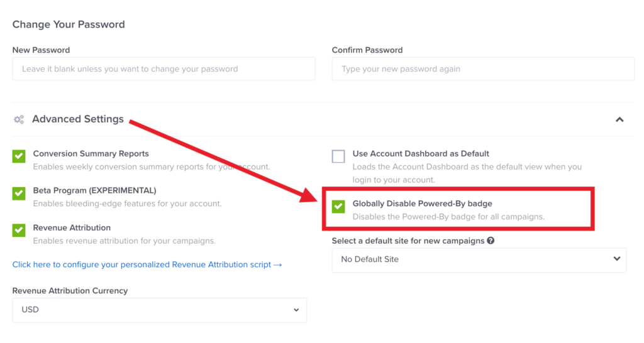Click the Change Your Password heading
Viewport: 644px width, 343px height.
[69, 24]
